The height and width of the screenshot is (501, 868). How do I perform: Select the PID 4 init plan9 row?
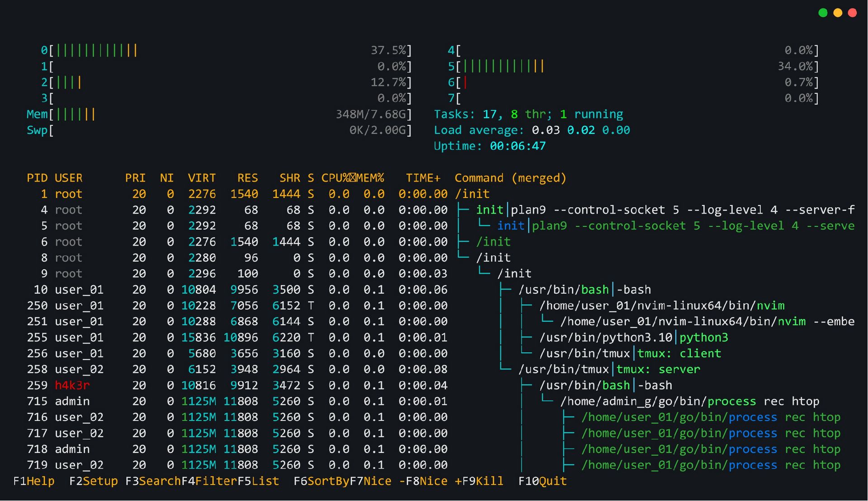(x=434, y=210)
